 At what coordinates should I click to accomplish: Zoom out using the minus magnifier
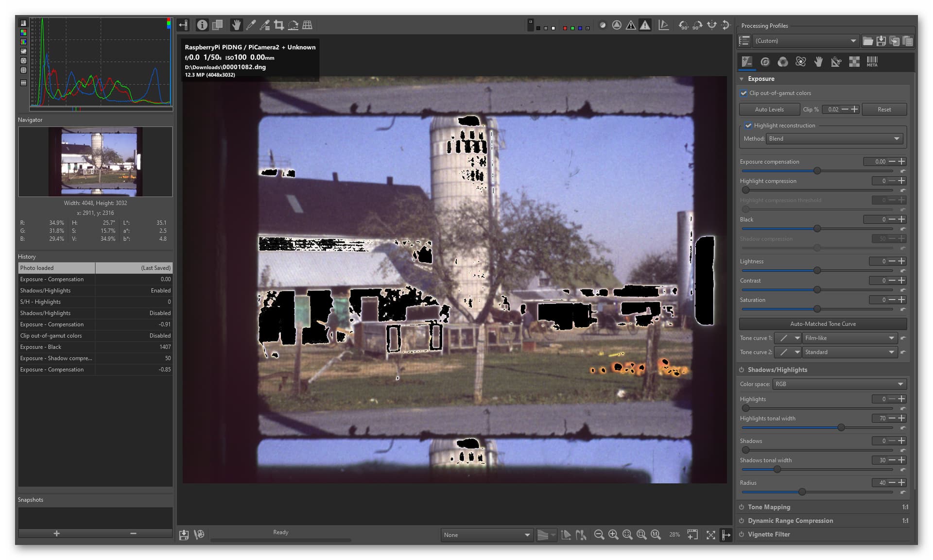coord(599,535)
